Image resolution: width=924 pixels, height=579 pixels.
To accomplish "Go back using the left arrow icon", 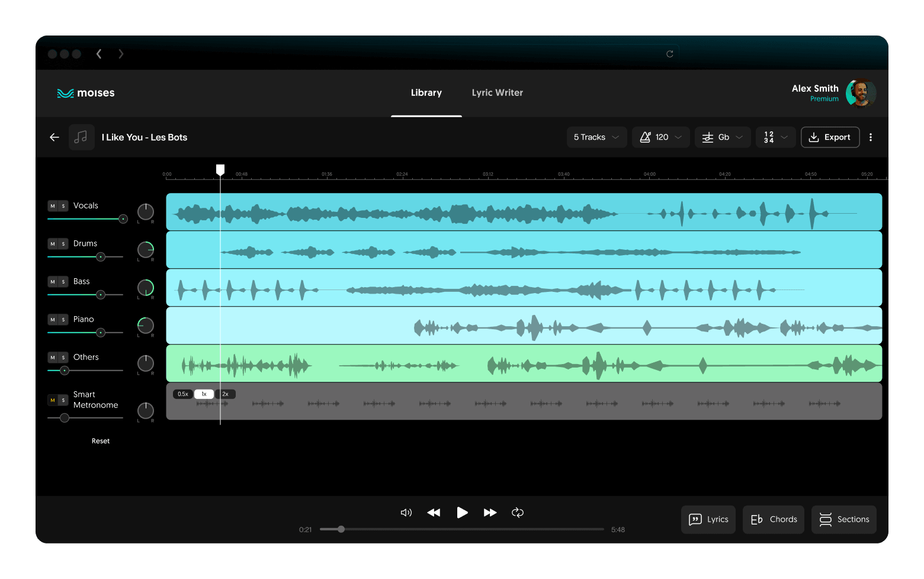I will click(x=54, y=137).
